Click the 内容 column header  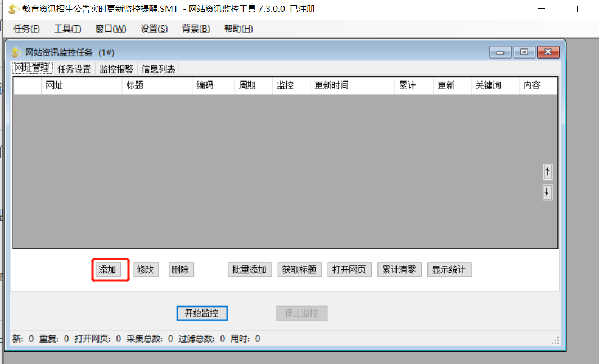[x=538, y=86]
